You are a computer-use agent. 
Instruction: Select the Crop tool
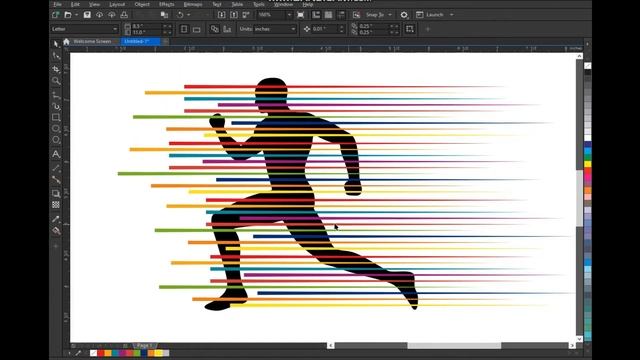(56, 69)
